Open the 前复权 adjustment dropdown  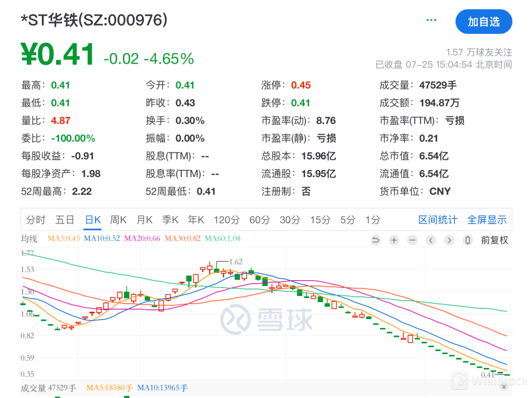pyautogui.click(x=495, y=240)
